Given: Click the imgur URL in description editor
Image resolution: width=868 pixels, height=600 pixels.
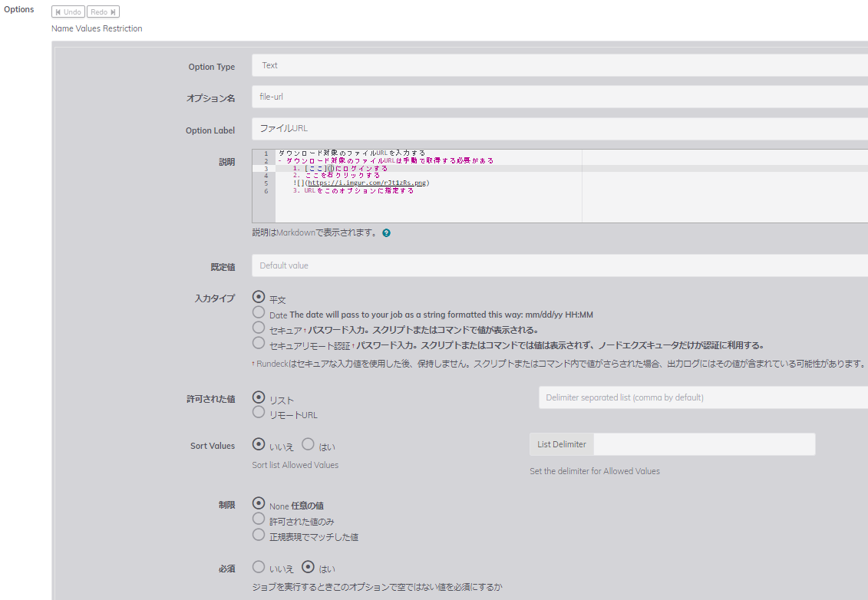Looking at the screenshot, I should [x=367, y=183].
